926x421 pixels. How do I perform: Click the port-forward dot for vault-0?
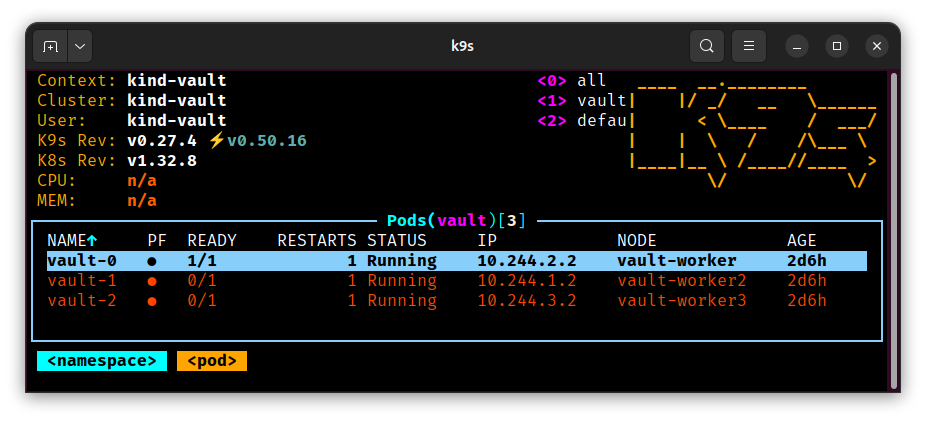point(152,262)
